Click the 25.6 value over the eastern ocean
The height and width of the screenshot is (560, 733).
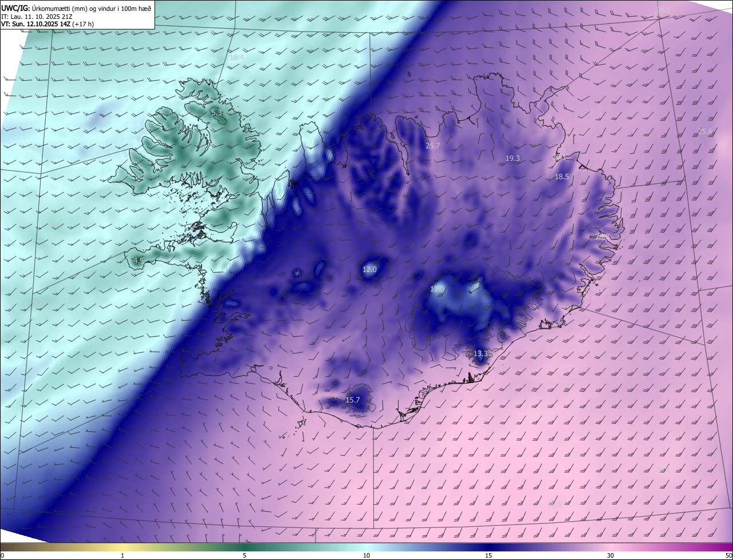point(706,131)
